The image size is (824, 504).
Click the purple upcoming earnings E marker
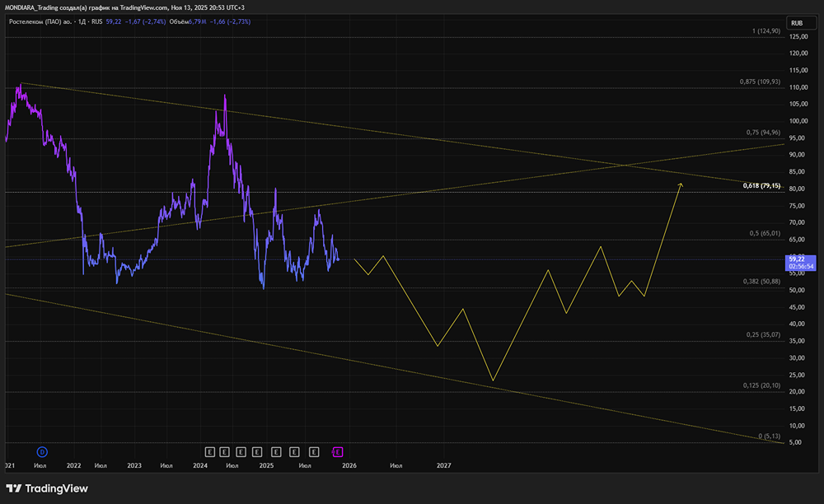(x=337, y=451)
